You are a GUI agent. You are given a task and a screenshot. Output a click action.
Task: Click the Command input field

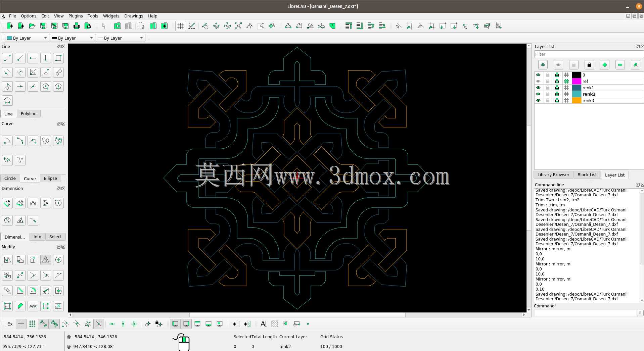[586, 313]
